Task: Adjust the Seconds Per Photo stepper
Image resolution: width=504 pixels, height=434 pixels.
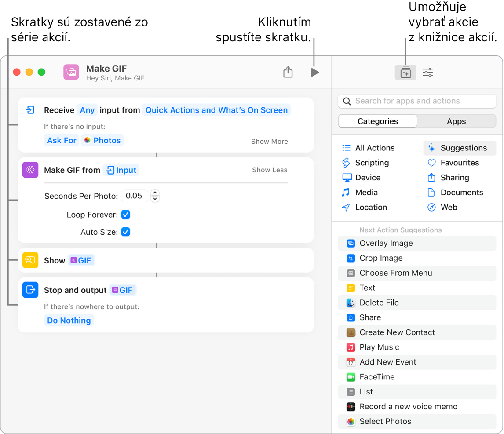Action: tap(155, 196)
